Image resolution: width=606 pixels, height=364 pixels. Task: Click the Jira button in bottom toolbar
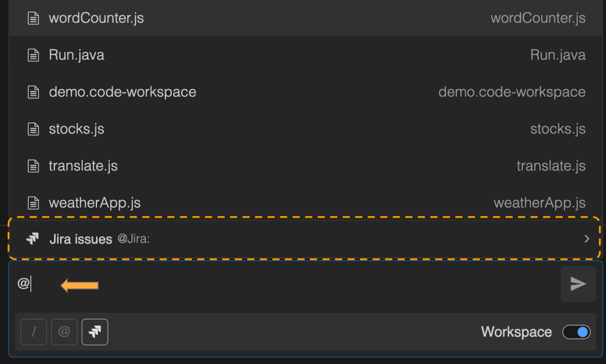click(x=95, y=332)
